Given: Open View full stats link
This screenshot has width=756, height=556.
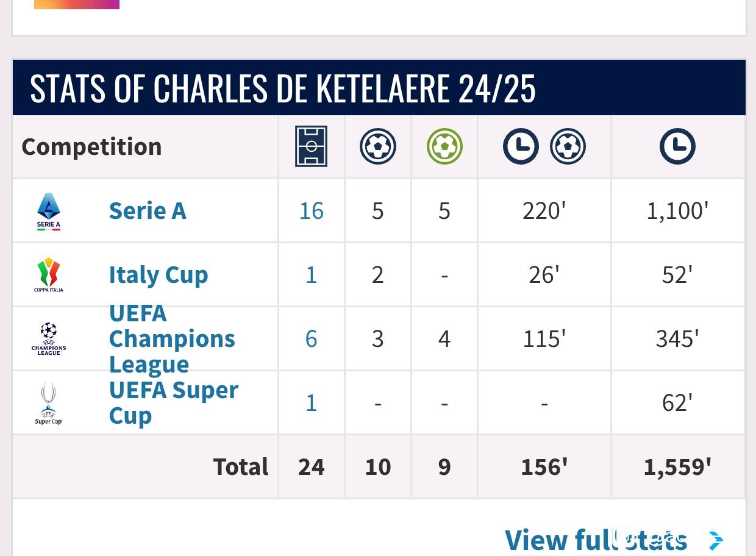Looking at the screenshot, I should [x=596, y=540].
